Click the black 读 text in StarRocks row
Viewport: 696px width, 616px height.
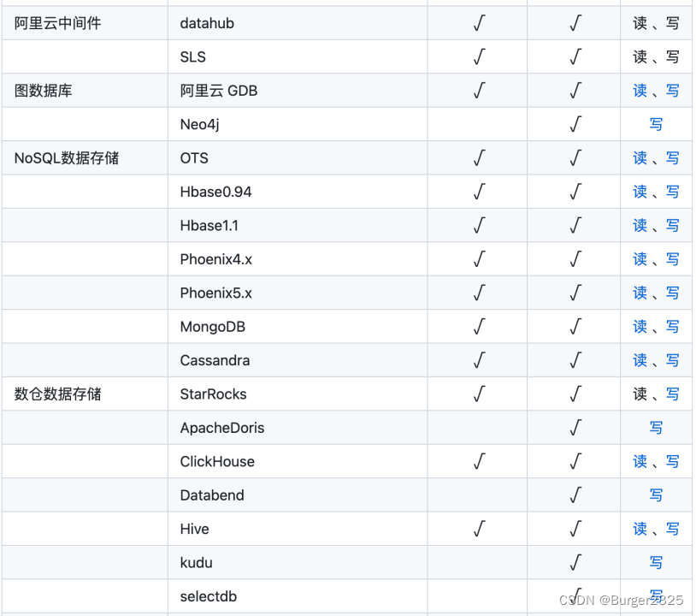click(x=640, y=394)
